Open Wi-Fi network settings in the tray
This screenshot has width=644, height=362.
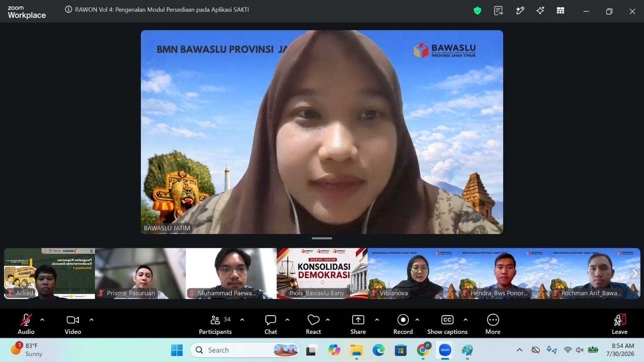click(568, 350)
